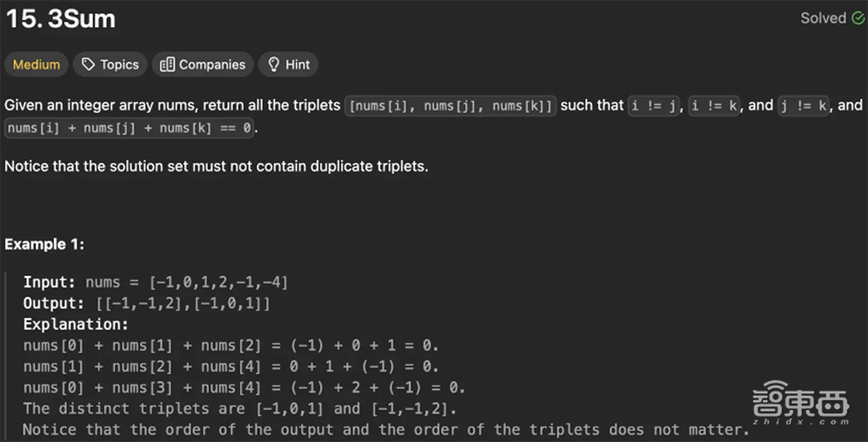Click the building icon beside Companies
The image size is (868, 442).
click(167, 64)
